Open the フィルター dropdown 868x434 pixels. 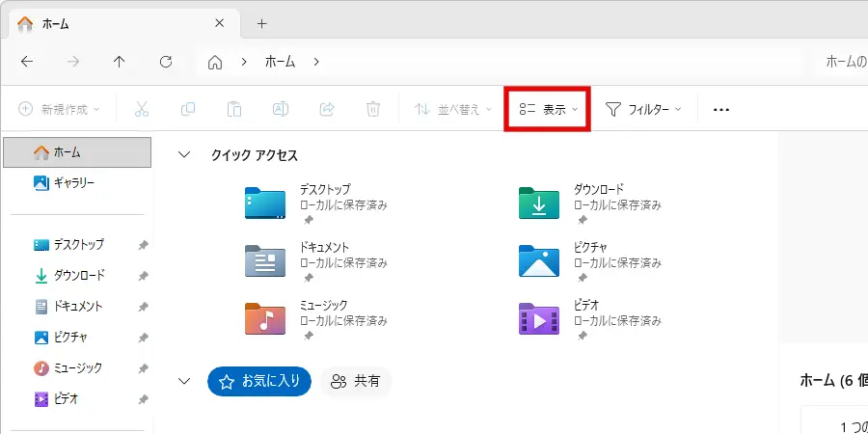tap(643, 110)
